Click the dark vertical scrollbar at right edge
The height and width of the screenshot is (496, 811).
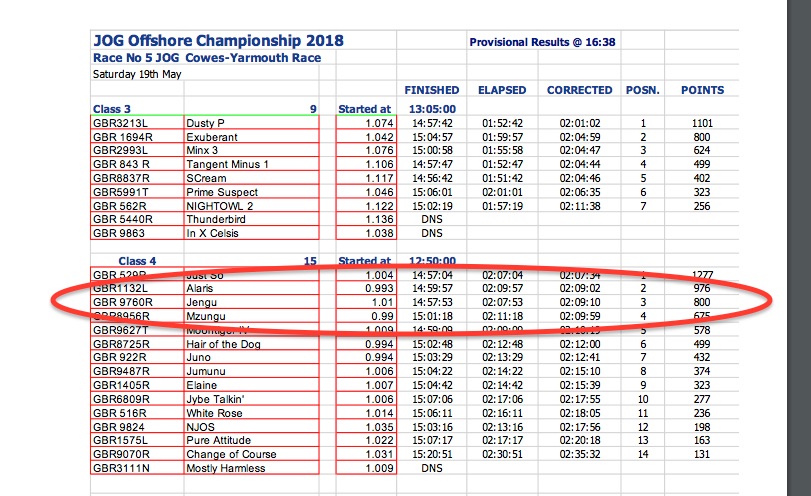click(799, 248)
